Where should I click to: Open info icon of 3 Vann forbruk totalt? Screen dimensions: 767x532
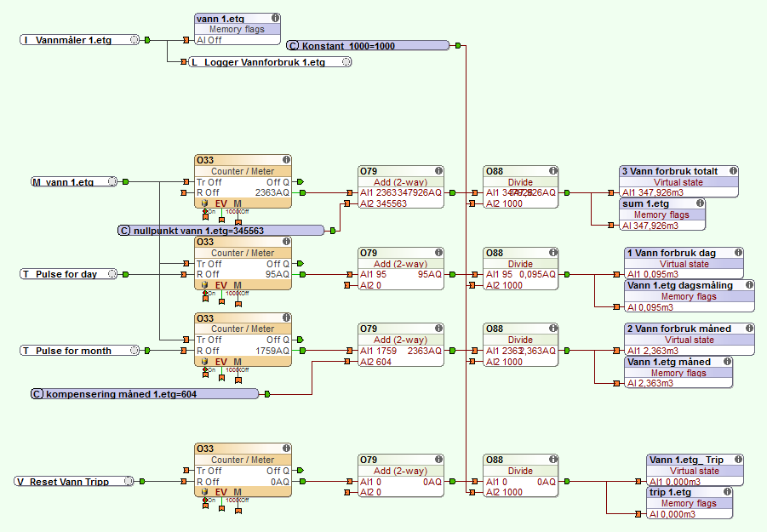pos(733,171)
